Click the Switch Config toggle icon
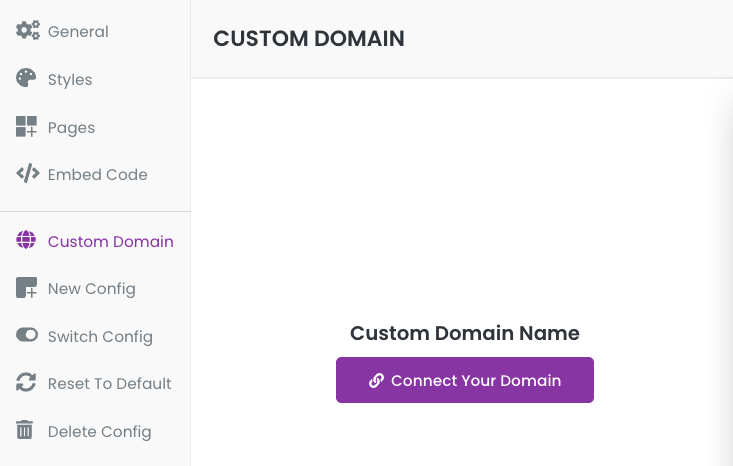This screenshot has width=733, height=466. (27, 335)
